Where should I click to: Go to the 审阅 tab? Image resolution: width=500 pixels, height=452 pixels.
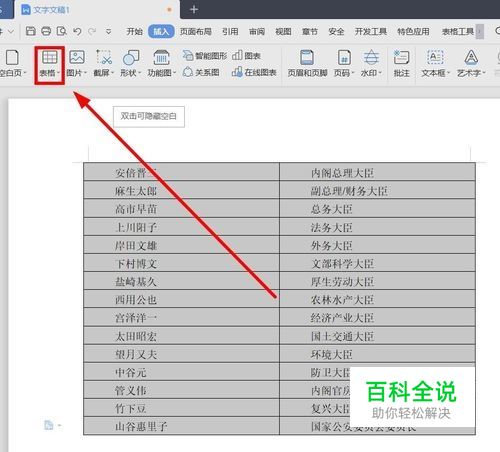[257, 32]
